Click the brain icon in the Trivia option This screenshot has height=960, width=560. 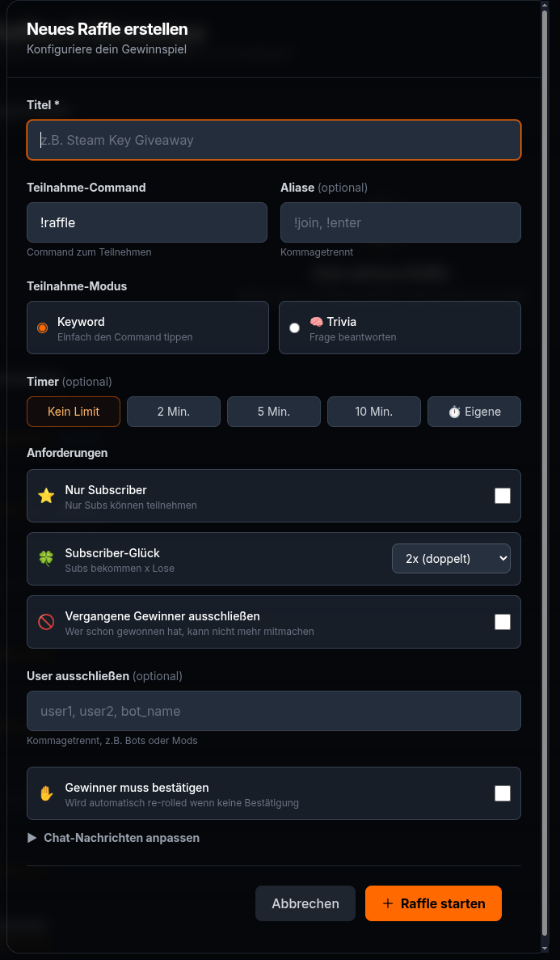click(315, 321)
